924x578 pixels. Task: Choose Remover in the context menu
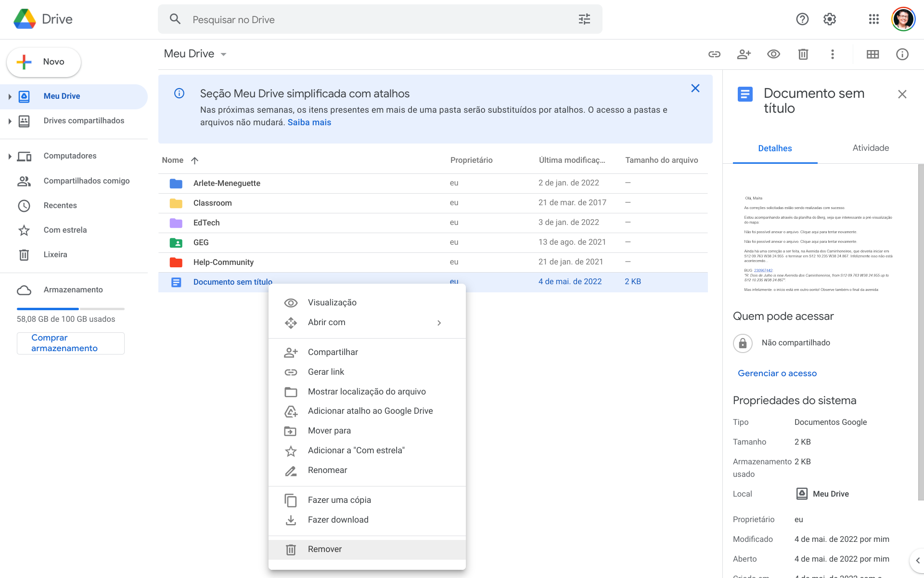pyautogui.click(x=367, y=549)
